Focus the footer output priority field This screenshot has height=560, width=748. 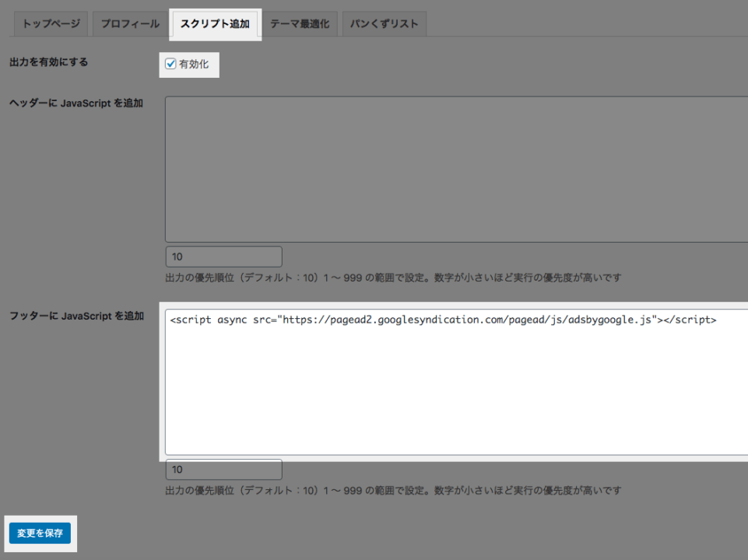pyautogui.click(x=223, y=470)
